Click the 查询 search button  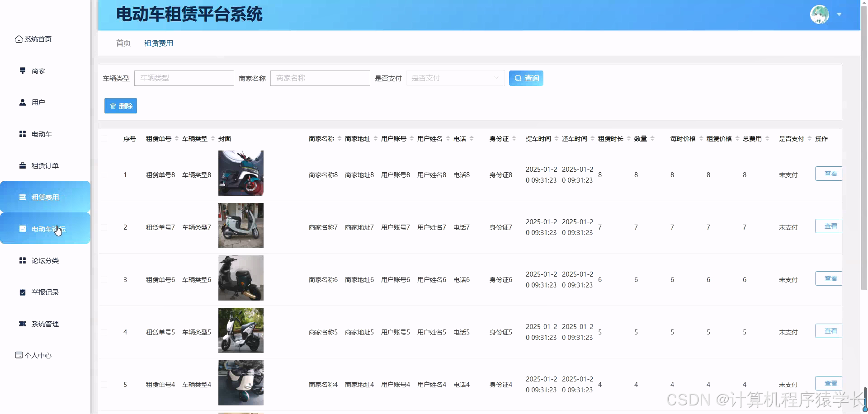click(x=526, y=78)
